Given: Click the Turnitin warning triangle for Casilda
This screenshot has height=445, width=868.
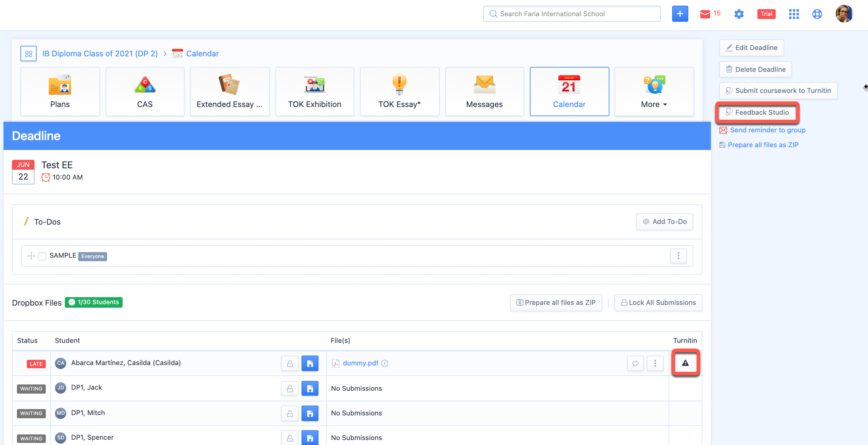Looking at the screenshot, I should 685,363.
